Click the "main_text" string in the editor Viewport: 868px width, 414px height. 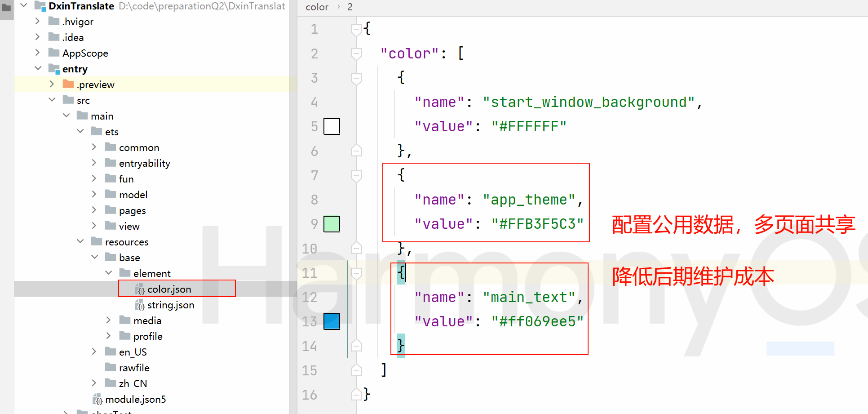(529, 298)
